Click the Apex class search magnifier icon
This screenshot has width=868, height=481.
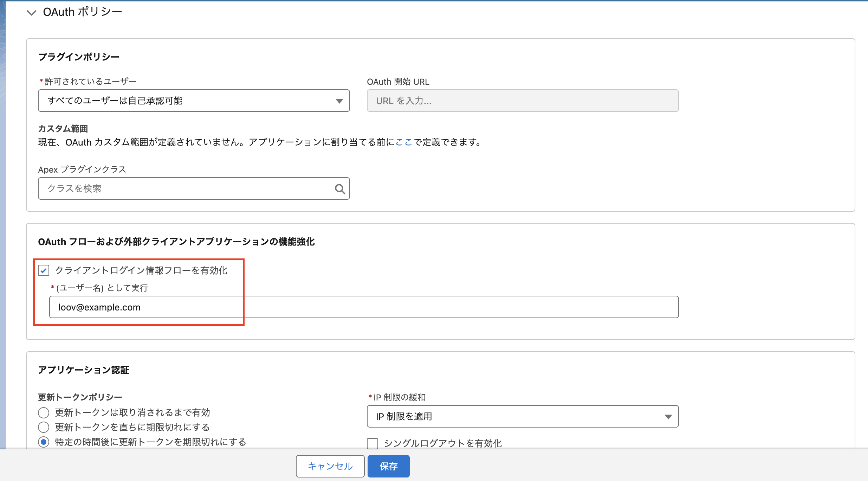tap(339, 189)
